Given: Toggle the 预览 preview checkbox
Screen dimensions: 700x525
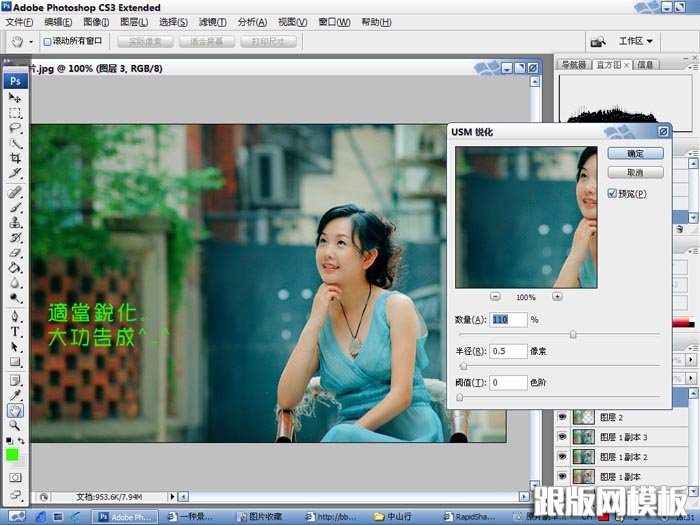Looking at the screenshot, I should (x=613, y=193).
